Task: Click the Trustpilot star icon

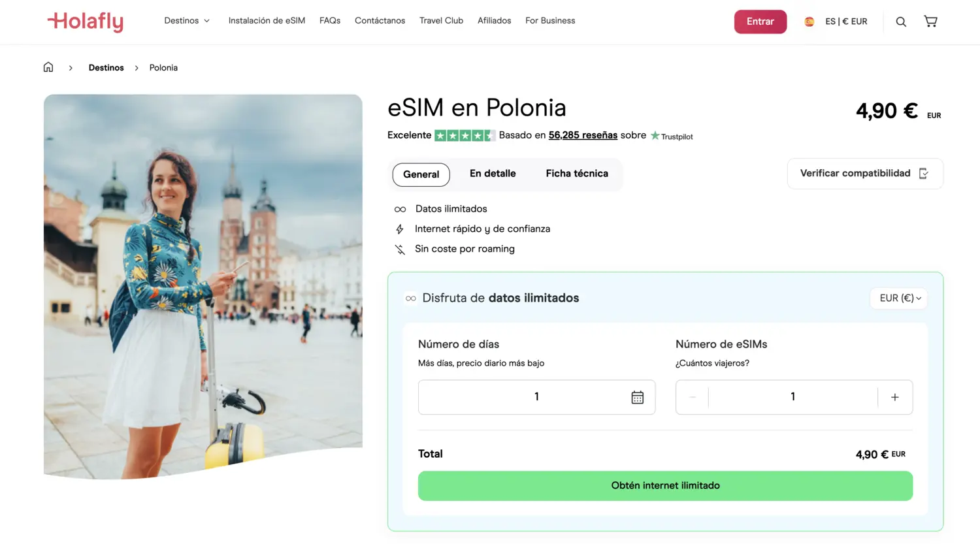Action: (x=654, y=135)
